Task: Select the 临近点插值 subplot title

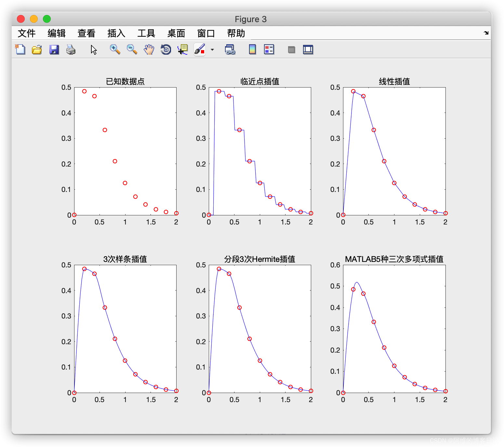Action: coord(260,81)
